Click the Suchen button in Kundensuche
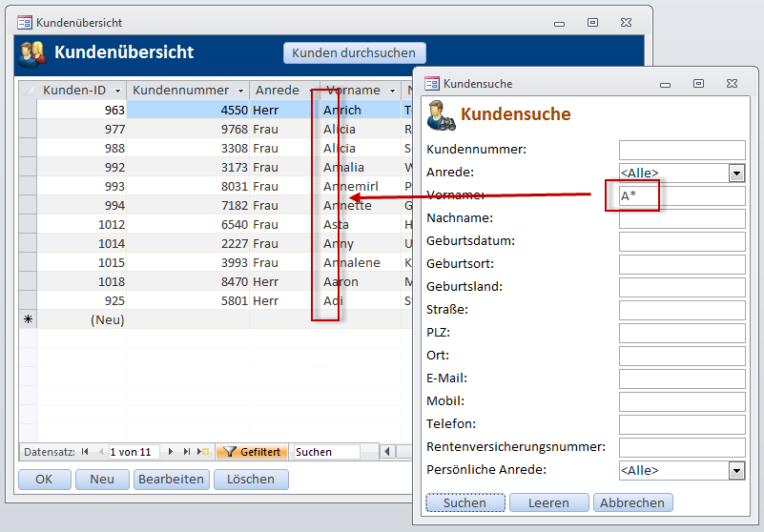The width and height of the screenshot is (764, 532). pos(465,502)
